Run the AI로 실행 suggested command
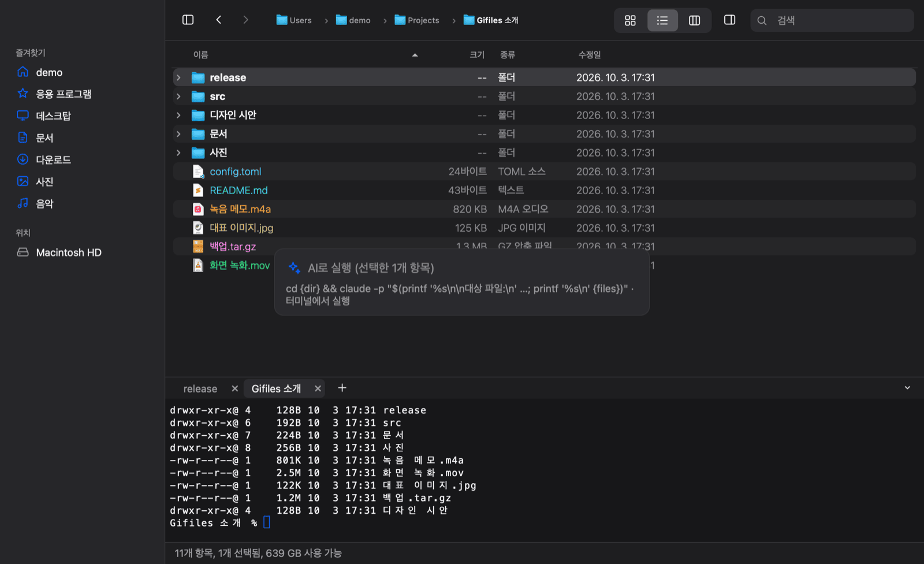This screenshot has height=564, width=924. coord(462,282)
